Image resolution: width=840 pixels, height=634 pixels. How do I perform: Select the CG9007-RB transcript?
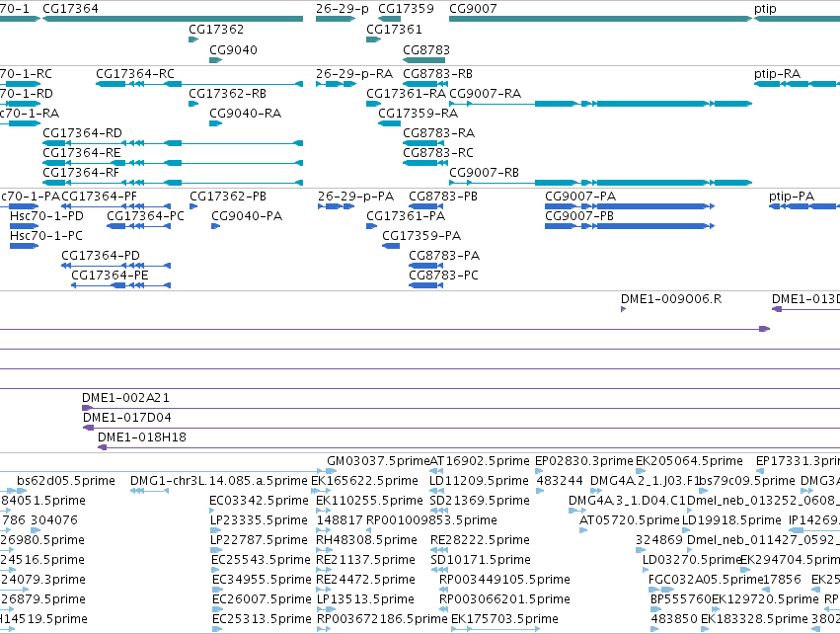600,183
